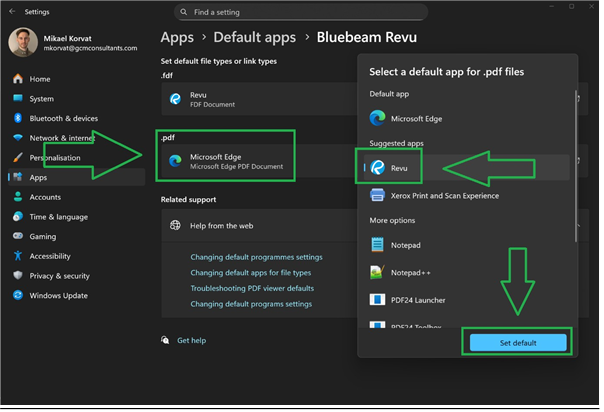
Task: Open the Home icon in sidebar
Action: [18, 79]
